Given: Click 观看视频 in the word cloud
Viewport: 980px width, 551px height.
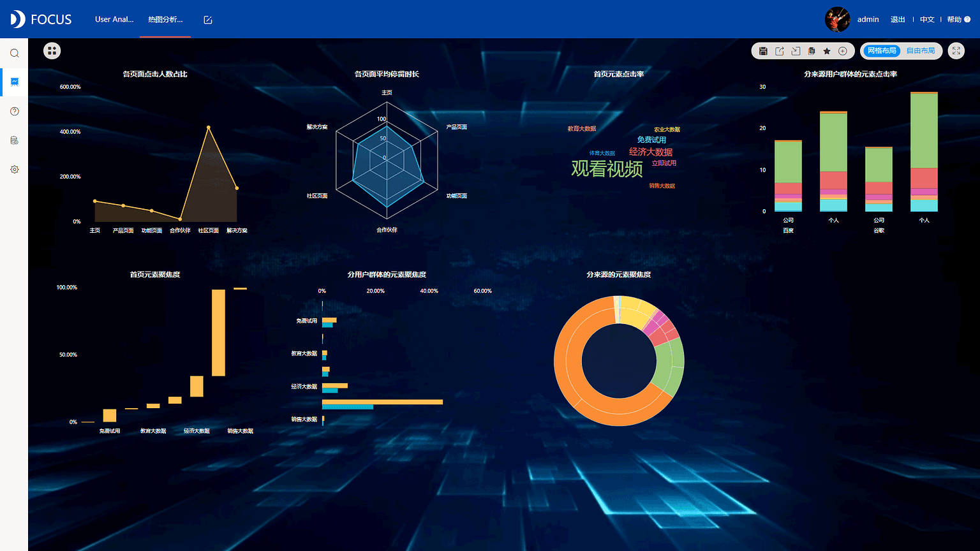Looking at the screenshot, I should (607, 168).
